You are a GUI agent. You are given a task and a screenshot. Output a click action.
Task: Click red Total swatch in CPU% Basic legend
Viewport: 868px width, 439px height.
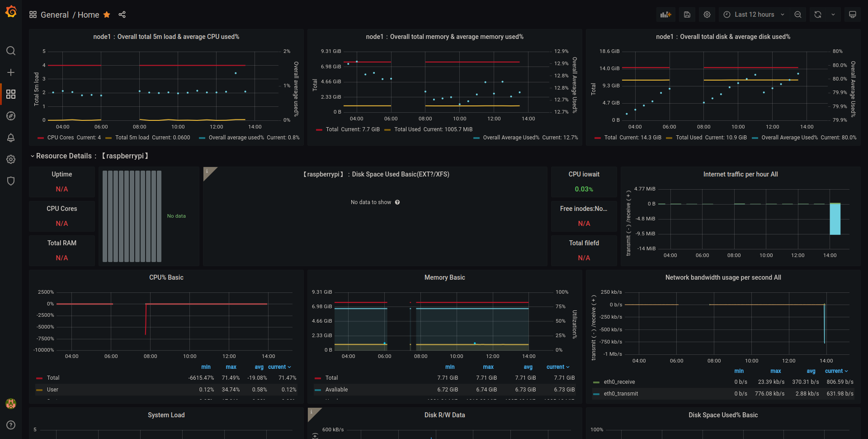point(39,378)
